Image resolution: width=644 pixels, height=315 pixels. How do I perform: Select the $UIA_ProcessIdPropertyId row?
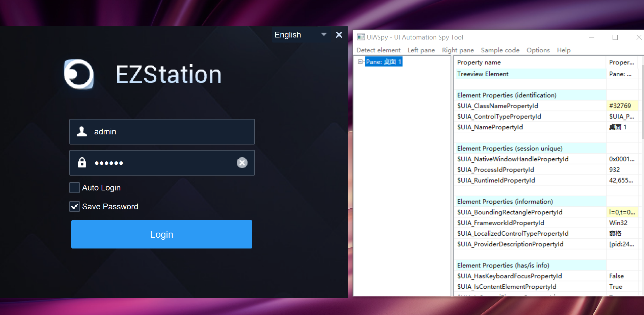pyautogui.click(x=547, y=169)
